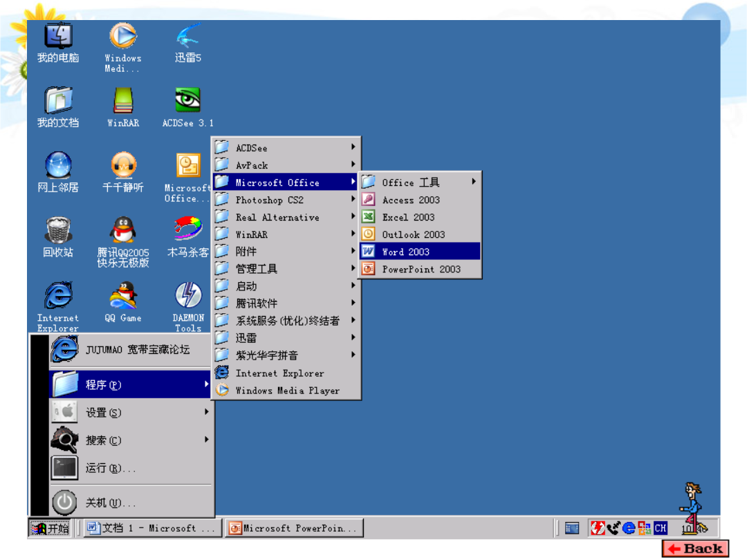
Task: Select the 木马杀客 desktop icon
Action: (x=187, y=229)
